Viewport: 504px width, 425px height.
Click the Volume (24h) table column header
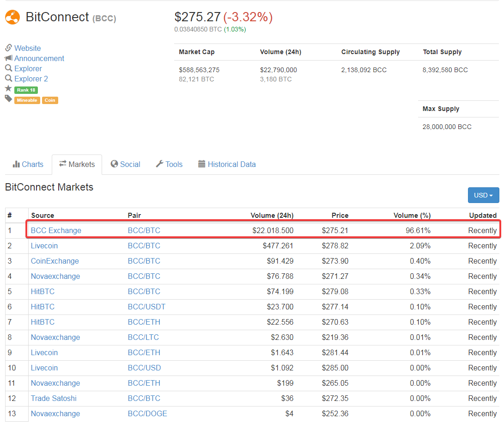pos(272,216)
